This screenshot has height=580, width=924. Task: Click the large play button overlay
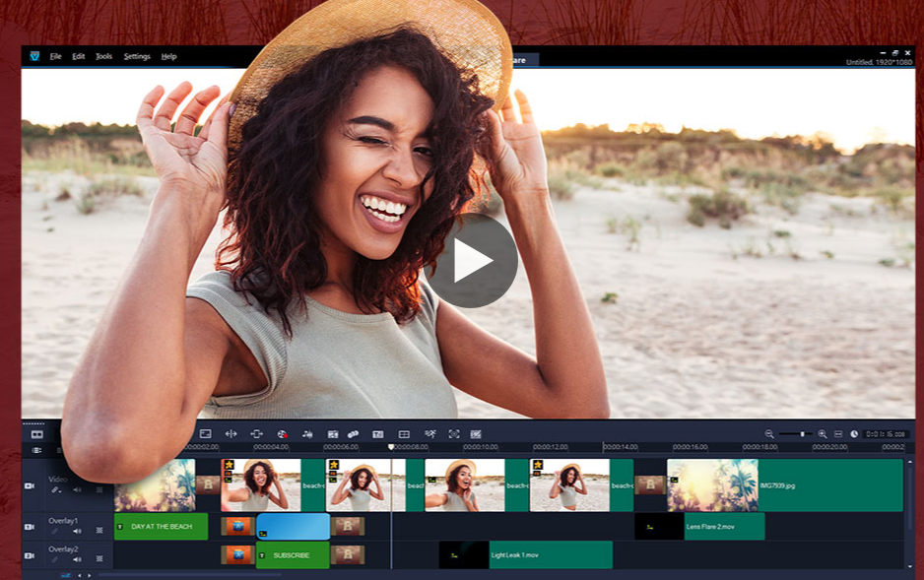(x=471, y=261)
